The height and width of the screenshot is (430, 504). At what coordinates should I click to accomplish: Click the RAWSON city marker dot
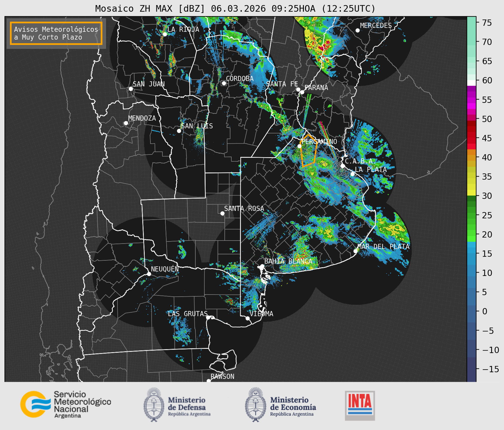209,381
